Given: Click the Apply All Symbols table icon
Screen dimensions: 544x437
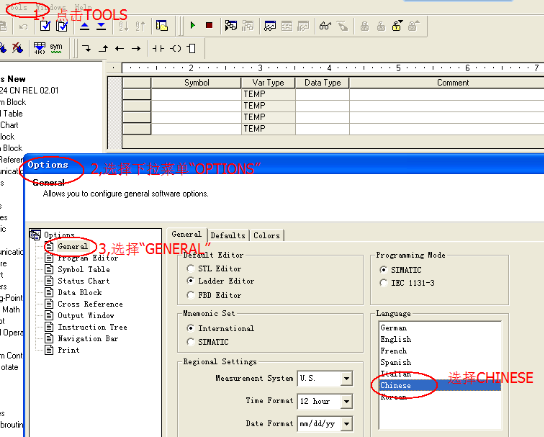Looking at the screenshot, I should tap(40, 48).
